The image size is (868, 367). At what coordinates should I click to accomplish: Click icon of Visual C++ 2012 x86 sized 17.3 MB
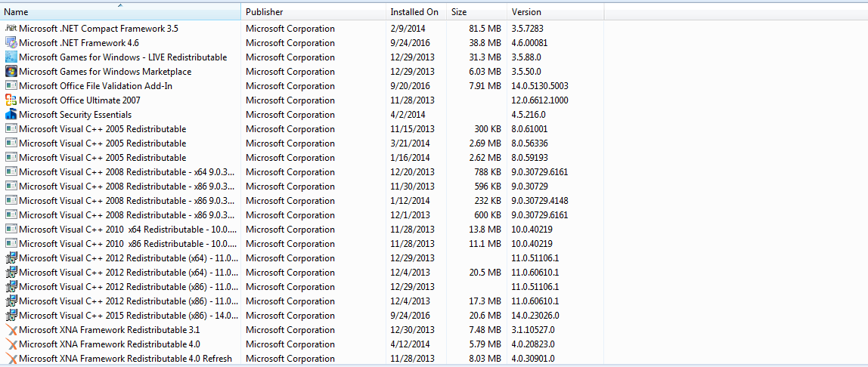[x=11, y=301]
